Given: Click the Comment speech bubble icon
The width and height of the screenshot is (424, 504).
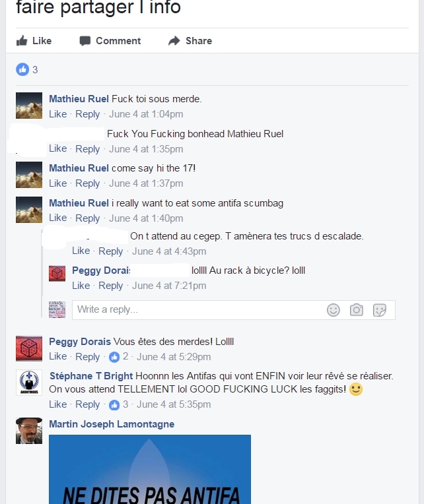Looking at the screenshot, I should (85, 41).
